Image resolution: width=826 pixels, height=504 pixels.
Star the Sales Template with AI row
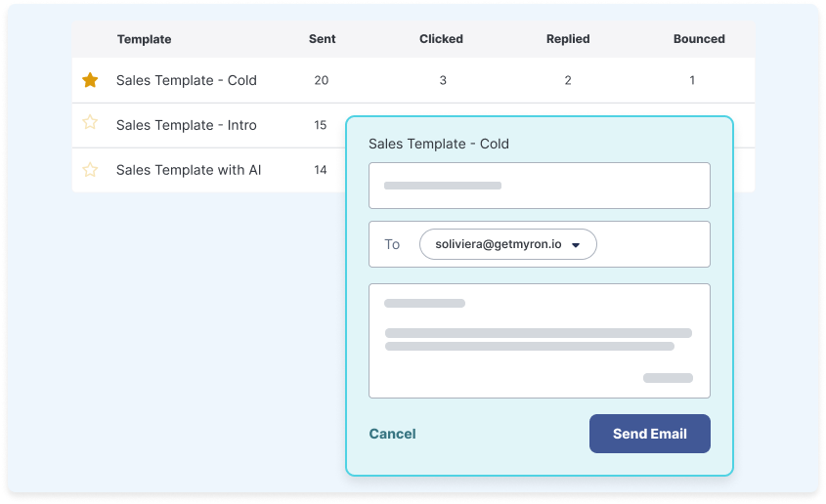pos(90,170)
